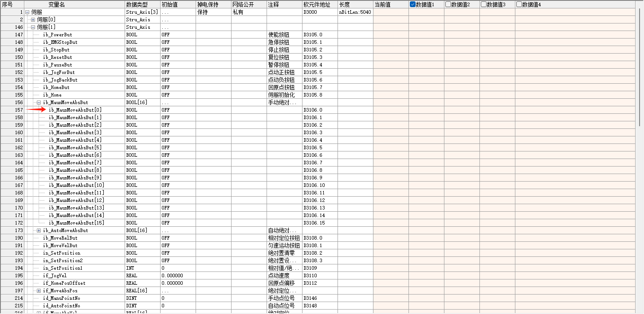Expand the if_MoveAbsPos array node
This screenshot has height=314, width=644.
39,291
